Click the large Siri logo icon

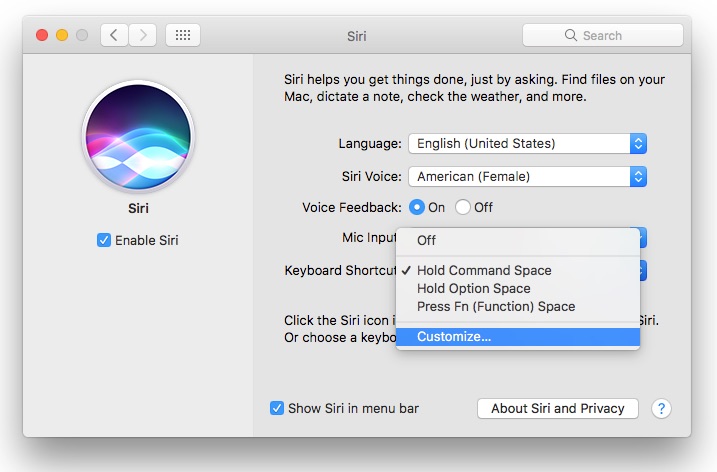click(138, 136)
